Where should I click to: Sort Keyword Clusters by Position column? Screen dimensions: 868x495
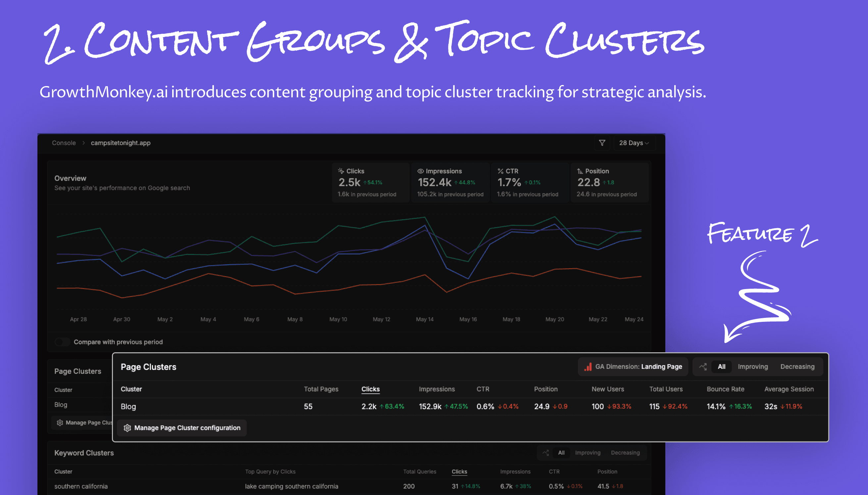[607, 471]
